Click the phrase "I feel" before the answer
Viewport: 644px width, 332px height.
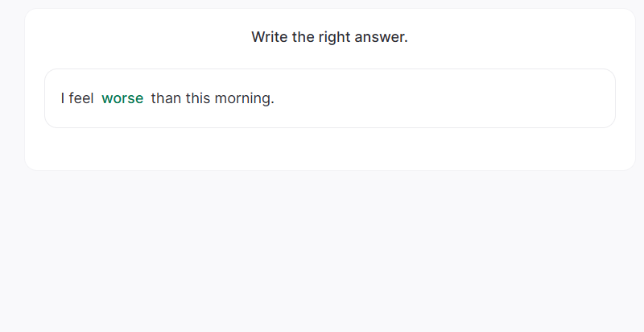point(77,98)
